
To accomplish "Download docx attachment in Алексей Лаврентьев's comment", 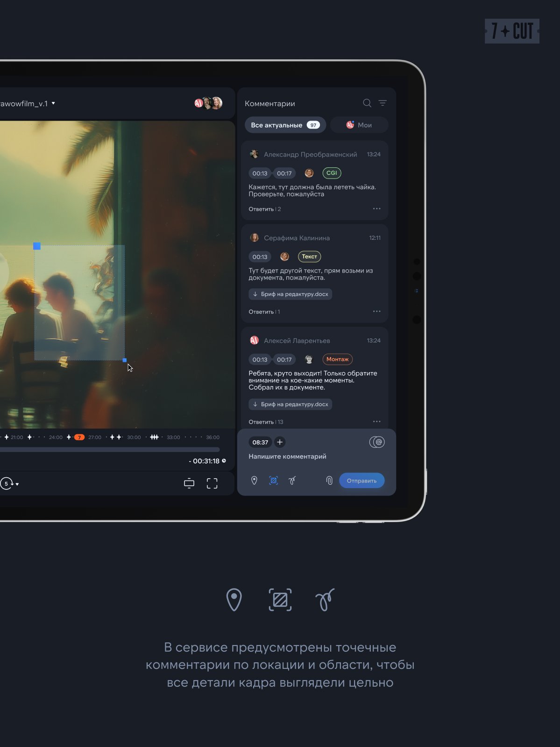I will 290,404.
